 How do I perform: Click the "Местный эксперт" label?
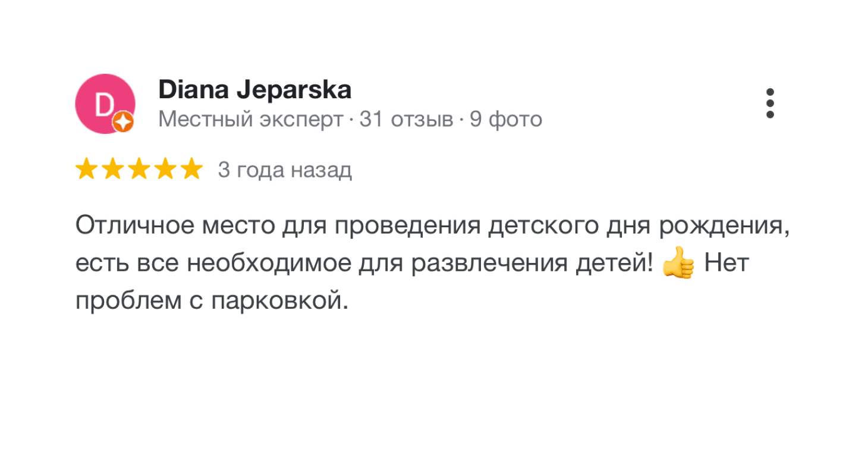coord(251,120)
